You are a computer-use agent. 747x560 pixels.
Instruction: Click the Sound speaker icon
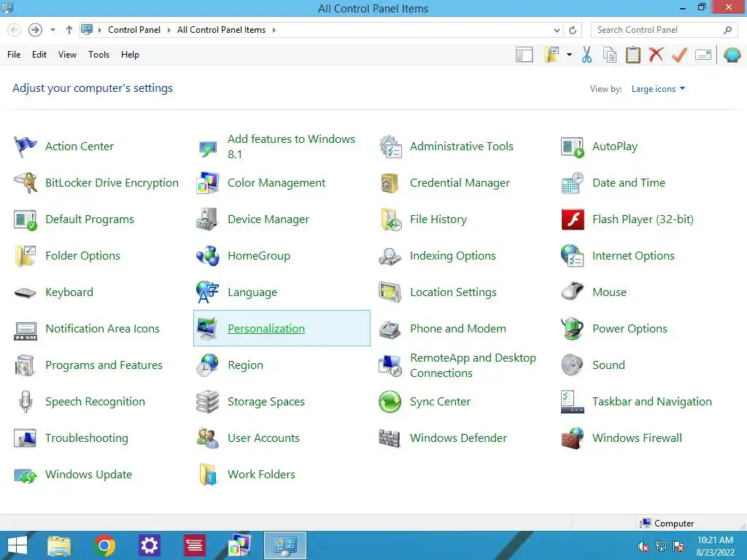[x=573, y=365]
